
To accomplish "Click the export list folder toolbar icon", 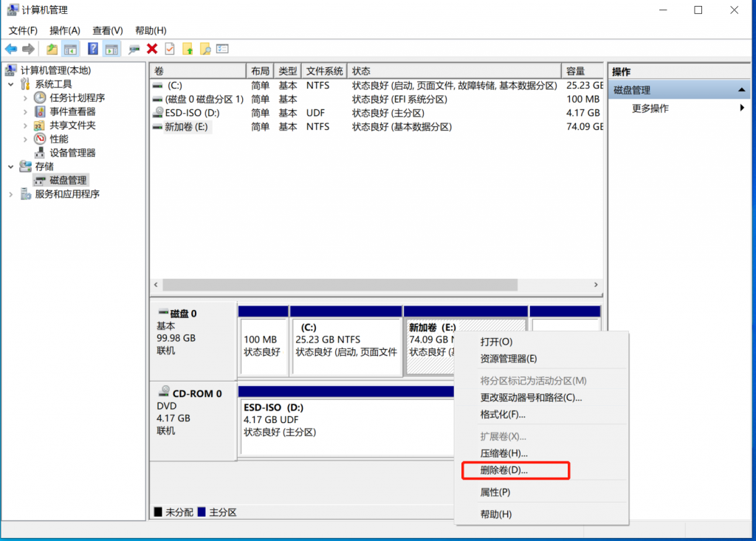I will (x=52, y=49).
